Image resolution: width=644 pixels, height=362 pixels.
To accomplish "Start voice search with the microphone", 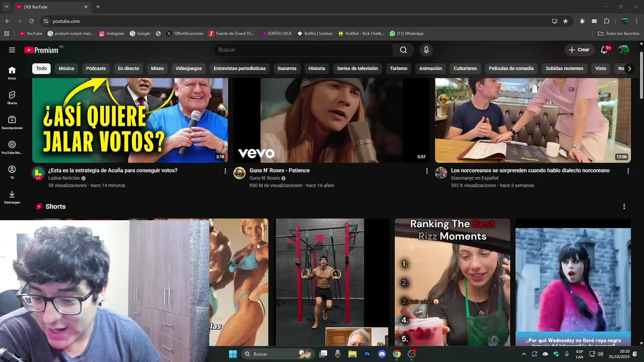I will pyautogui.click(x=426, y=50).
